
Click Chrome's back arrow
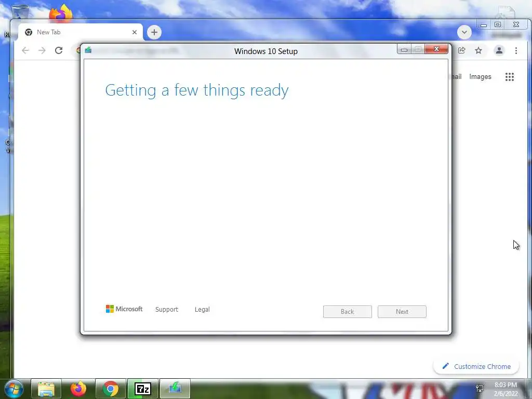click(x=25, y=50)
